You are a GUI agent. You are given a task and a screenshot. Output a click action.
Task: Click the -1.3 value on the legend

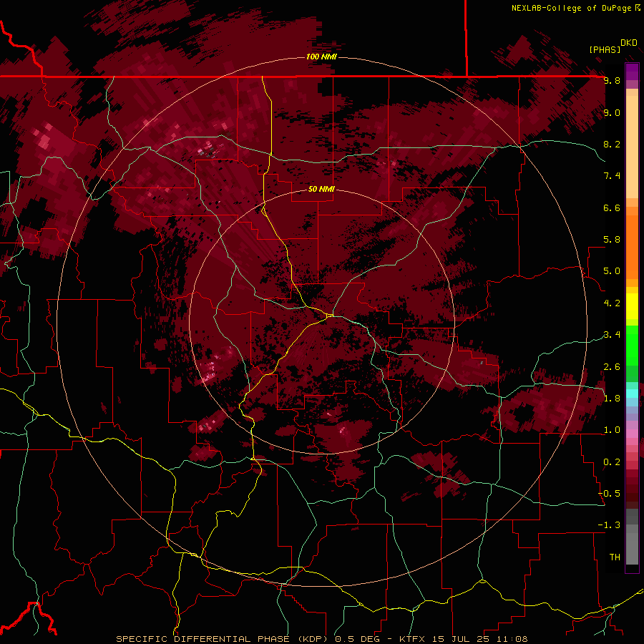(609, 525)
